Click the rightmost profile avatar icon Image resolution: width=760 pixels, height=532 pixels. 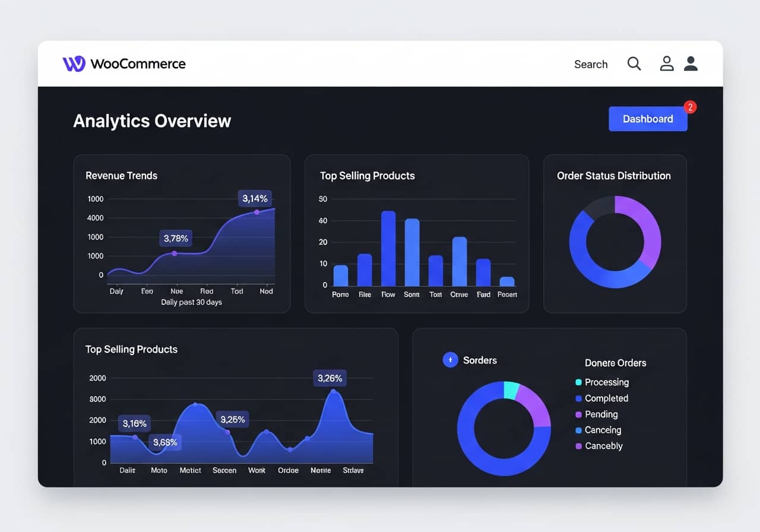(691, 64)
